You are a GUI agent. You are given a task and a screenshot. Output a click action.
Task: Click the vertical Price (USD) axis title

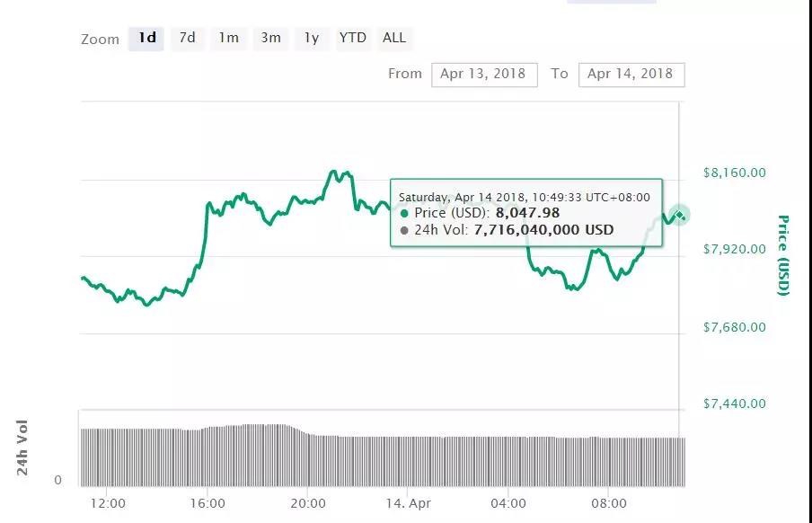coord(782,255)
